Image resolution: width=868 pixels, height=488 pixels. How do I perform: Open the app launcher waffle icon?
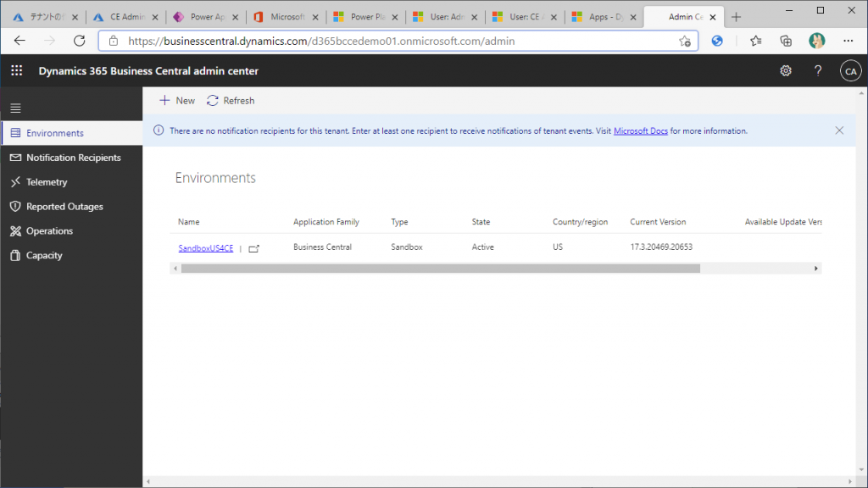[17, 71]
